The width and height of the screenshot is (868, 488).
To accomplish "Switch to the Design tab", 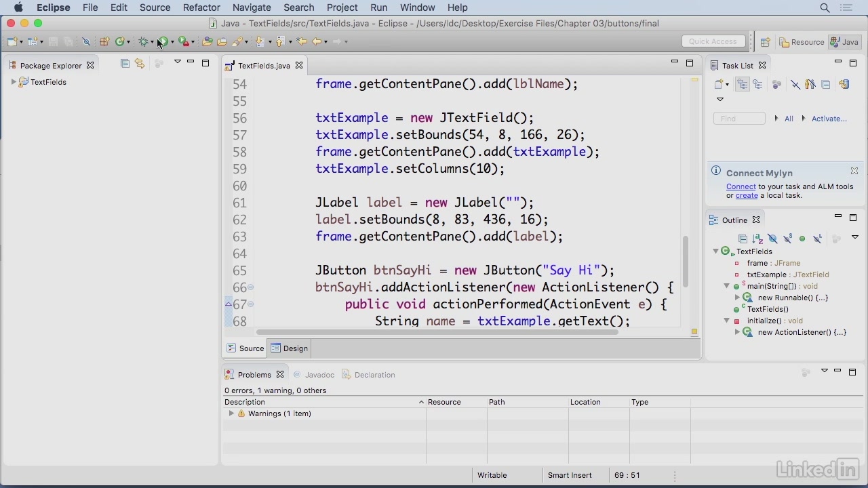I will click(290, 348).
